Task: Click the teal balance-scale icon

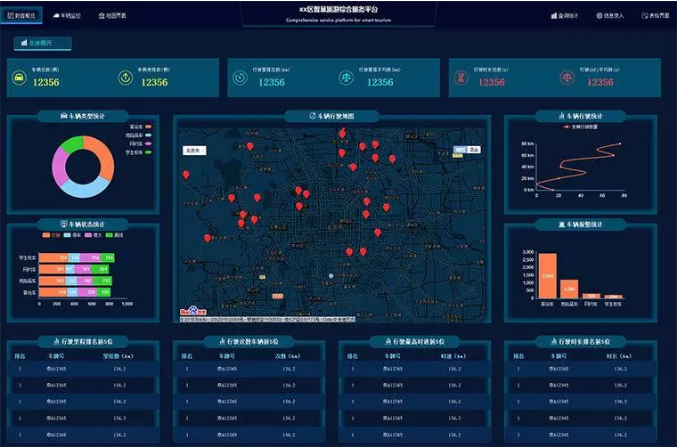Action: 346,78
